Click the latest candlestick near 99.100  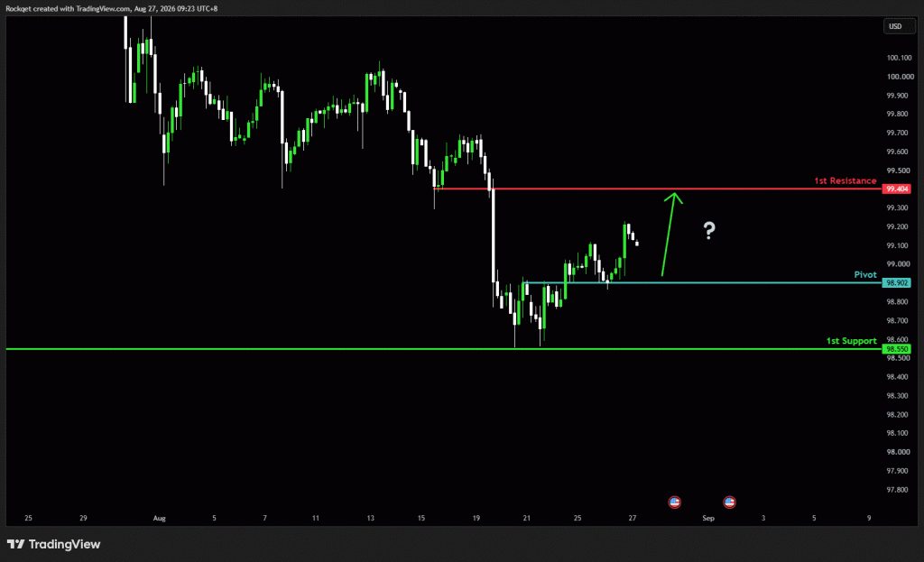(637, 243)
